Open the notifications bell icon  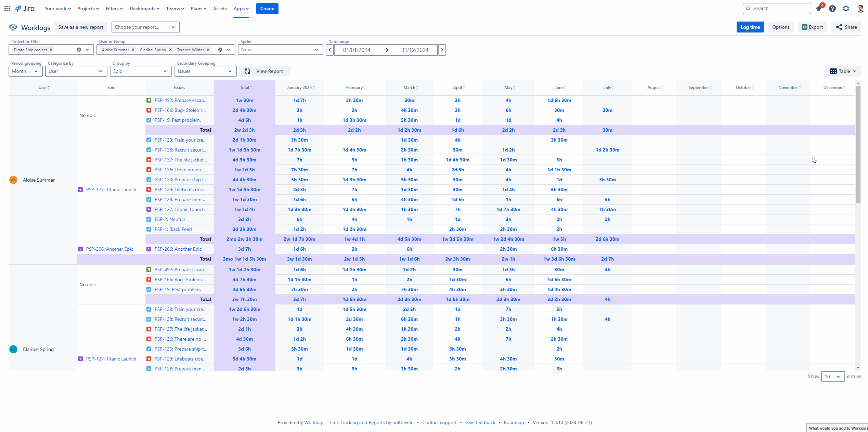818,8
